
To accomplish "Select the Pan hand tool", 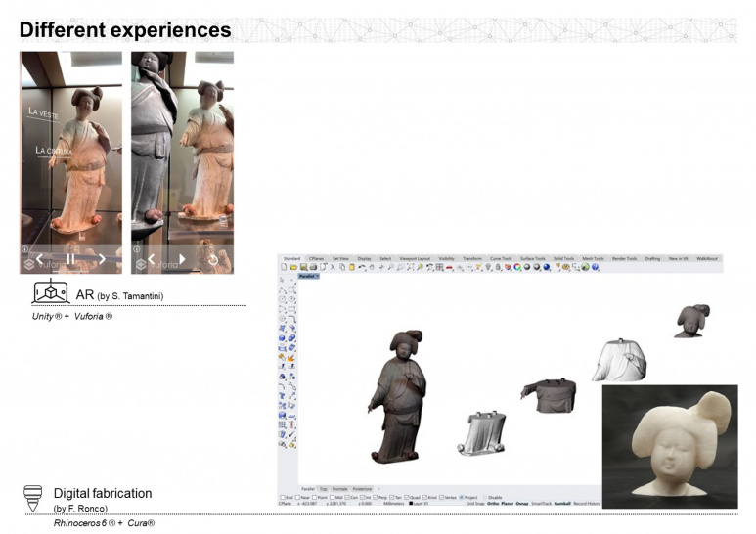I will coord(372,267).
